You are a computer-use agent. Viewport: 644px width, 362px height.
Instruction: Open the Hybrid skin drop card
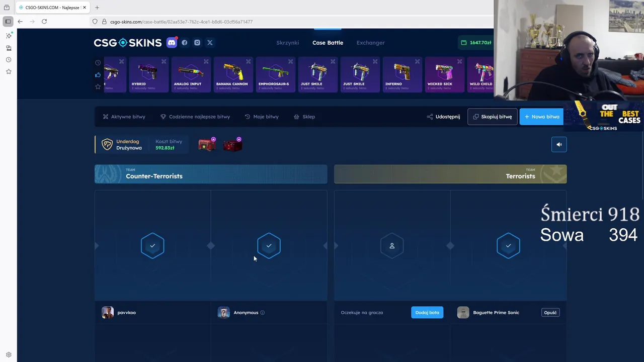tap(149, 74)
